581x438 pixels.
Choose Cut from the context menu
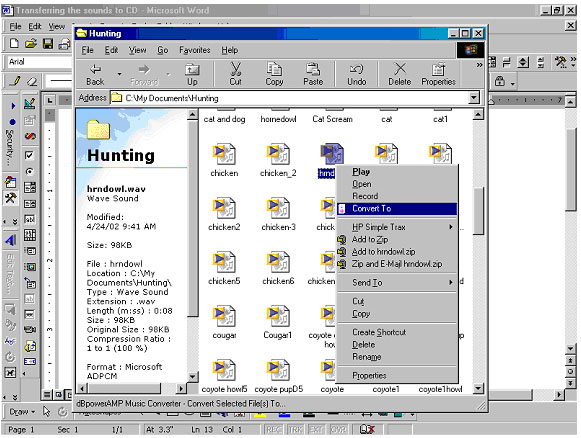click(x=397, y=301)
